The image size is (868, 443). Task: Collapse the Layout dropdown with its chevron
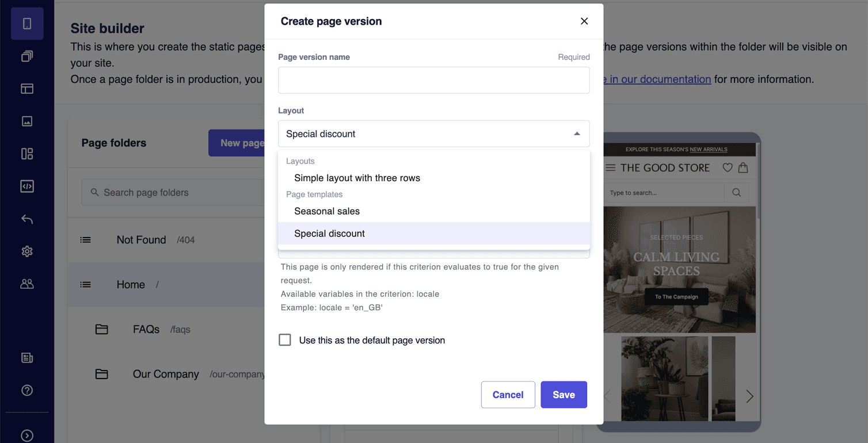click(x=576, y=133)
